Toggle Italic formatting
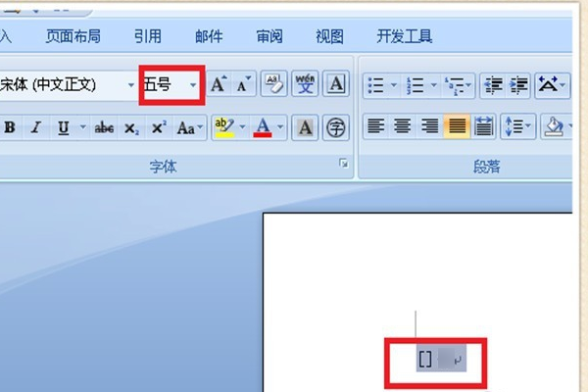Screen dimensions: 588x392 (x=36, y=127)
